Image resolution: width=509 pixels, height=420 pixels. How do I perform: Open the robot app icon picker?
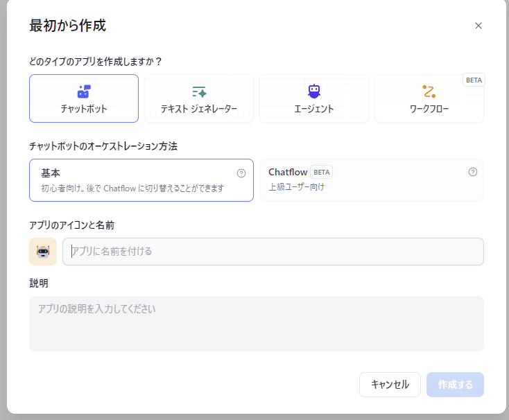pos(43,252)
